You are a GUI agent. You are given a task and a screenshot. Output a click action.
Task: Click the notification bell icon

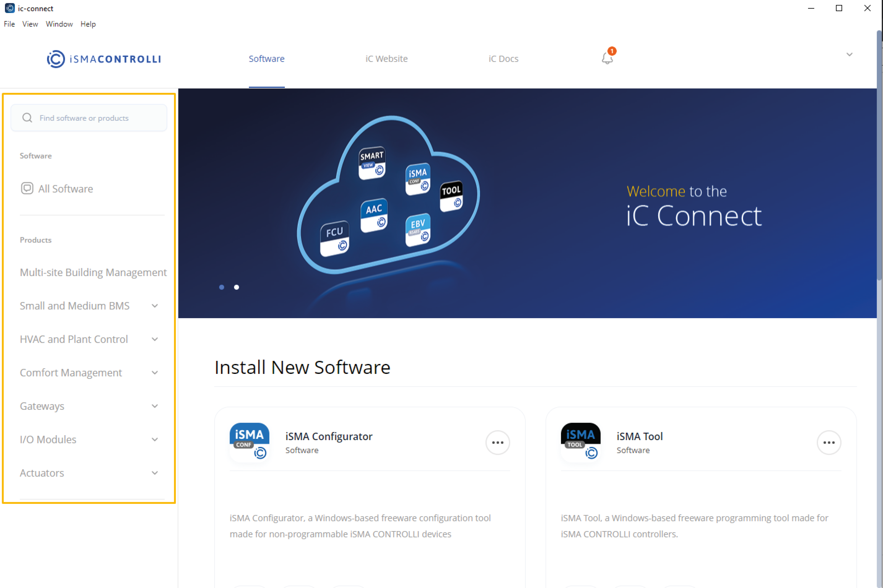click(x=607, y=58)
